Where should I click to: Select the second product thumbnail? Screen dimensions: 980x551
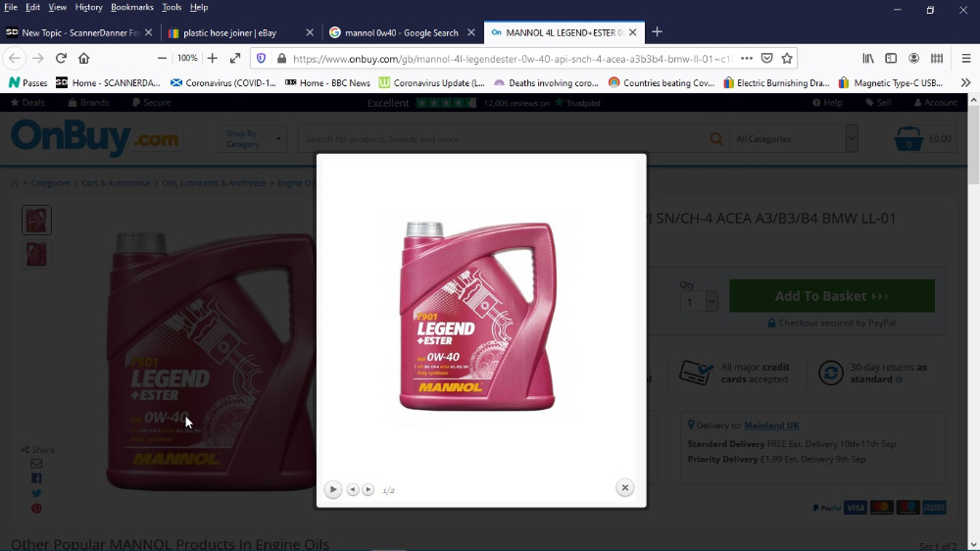pyautogui.click(x=36, y=254)
